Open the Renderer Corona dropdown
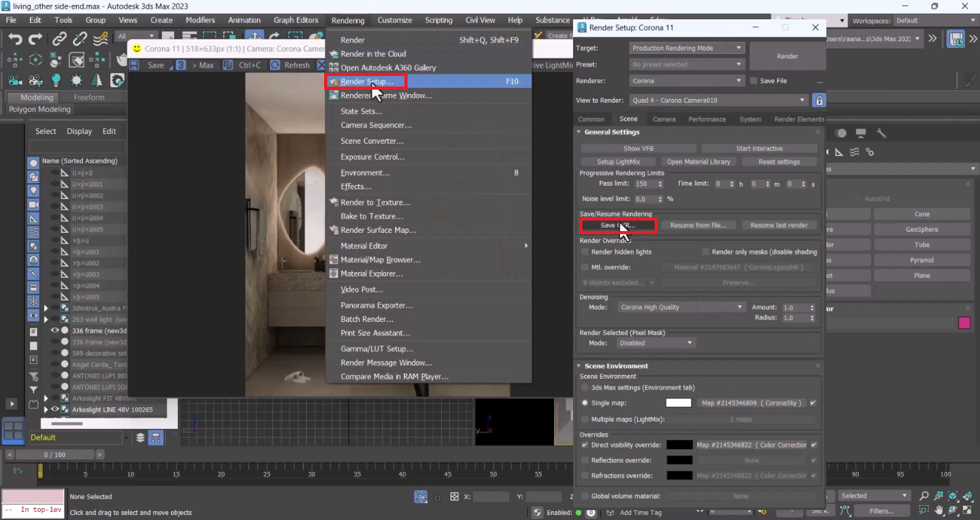 pos(687,81)
